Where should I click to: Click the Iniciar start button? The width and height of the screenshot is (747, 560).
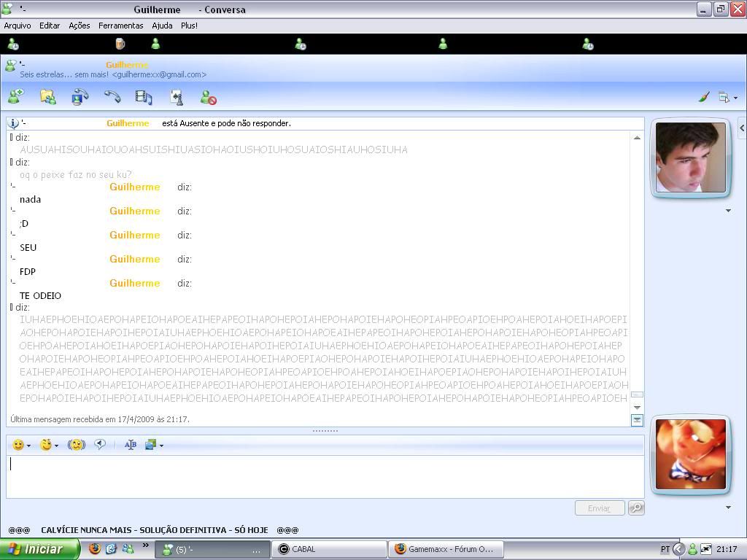39,549
